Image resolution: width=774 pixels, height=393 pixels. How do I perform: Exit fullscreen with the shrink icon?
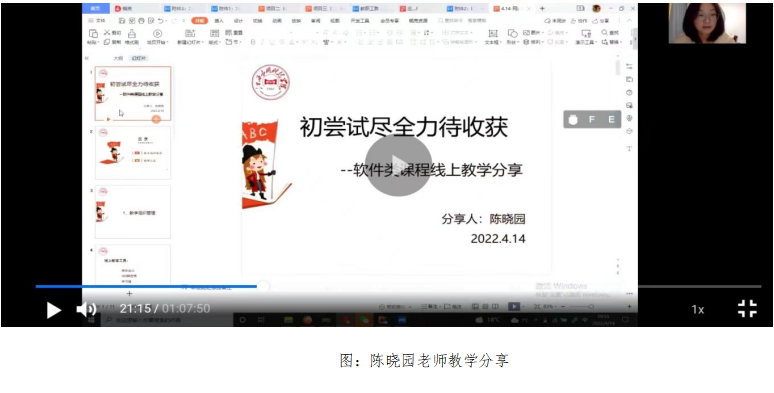[747, 309]
